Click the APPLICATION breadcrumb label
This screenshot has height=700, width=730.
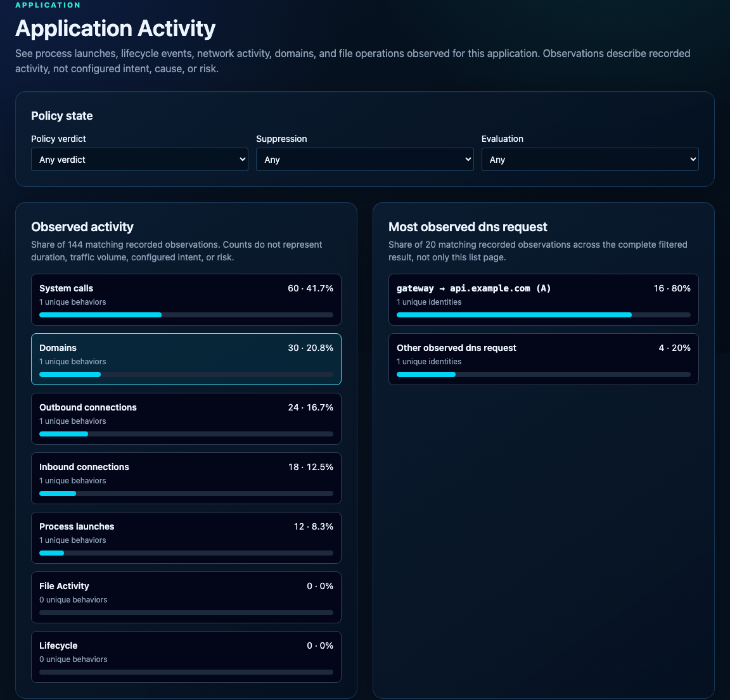(48, 5)
